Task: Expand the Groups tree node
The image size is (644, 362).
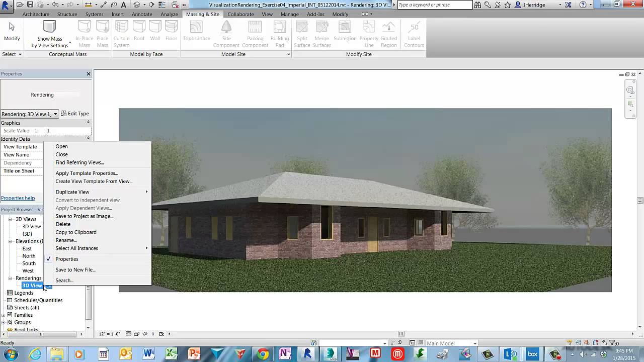Action: tap(4, 322)
